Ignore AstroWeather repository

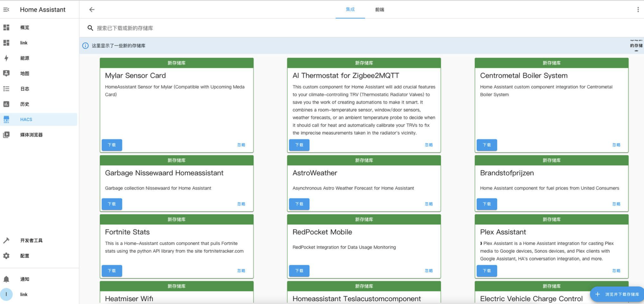tap(429, 204)
